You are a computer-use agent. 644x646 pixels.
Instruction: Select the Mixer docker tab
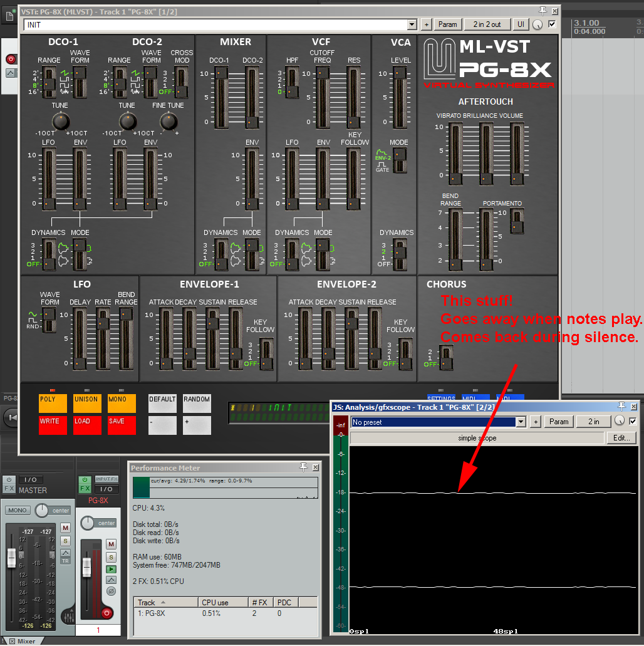click(23, 641)
